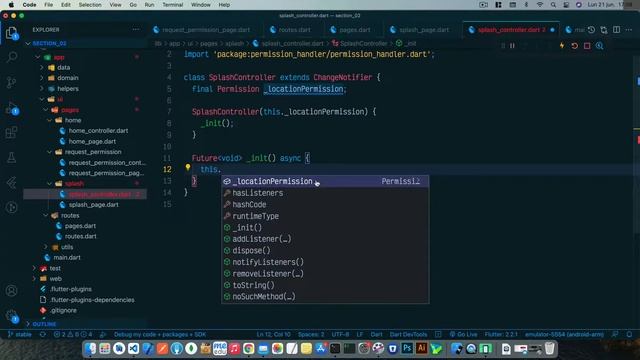This screenshot has height=360, width=640.
Task: Open the Terminal menu
Action: pyautogui.click(x=173, y=5)
